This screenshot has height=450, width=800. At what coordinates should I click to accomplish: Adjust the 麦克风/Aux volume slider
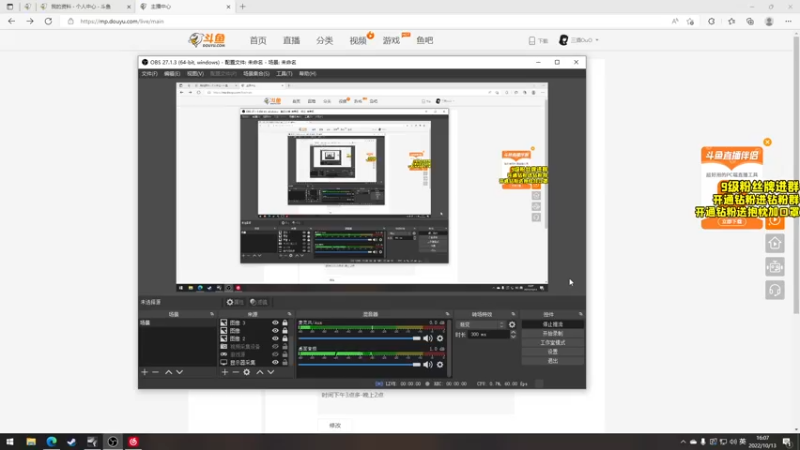click(x=359, y=338)
